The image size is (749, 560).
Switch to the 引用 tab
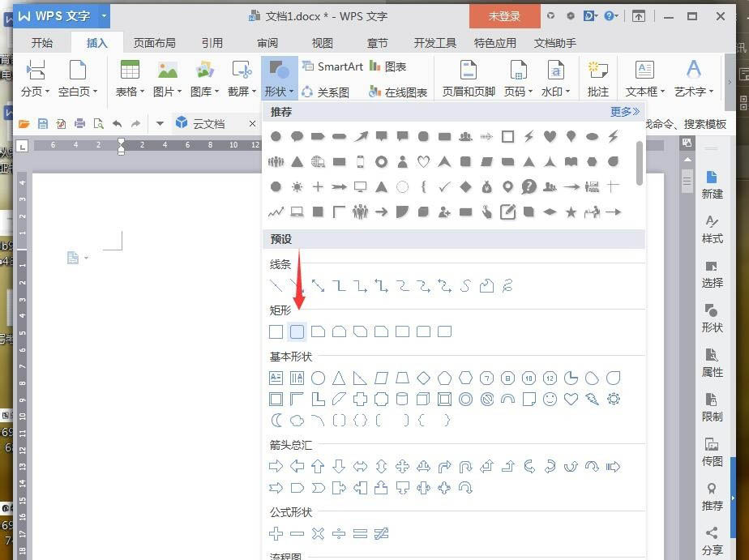[212, 43]
